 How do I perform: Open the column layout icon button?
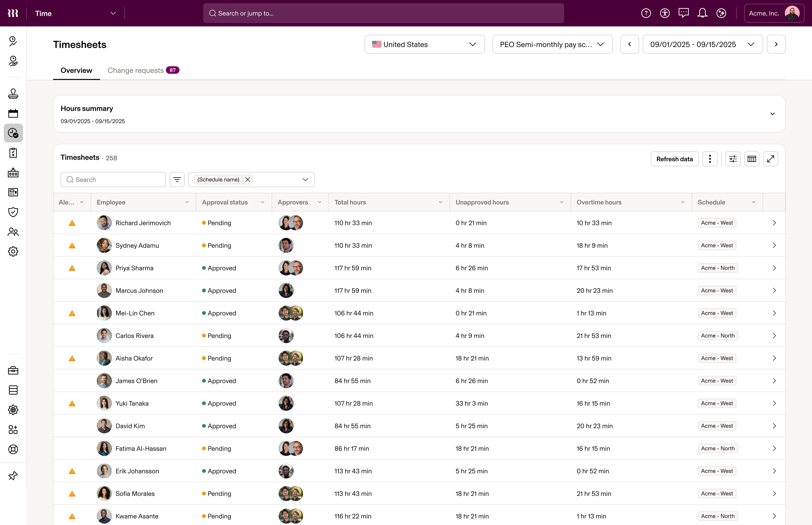tap(751, 159)
